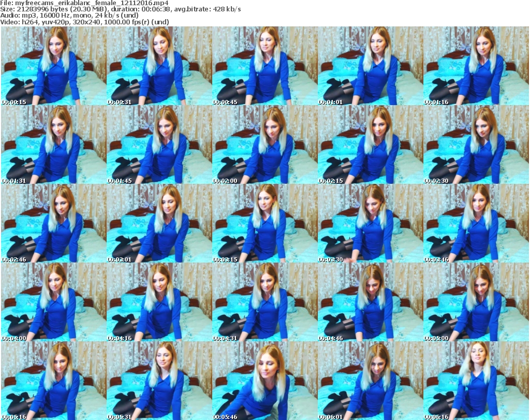
Task: Select the frame at 00:03:01
Action: 159,223
